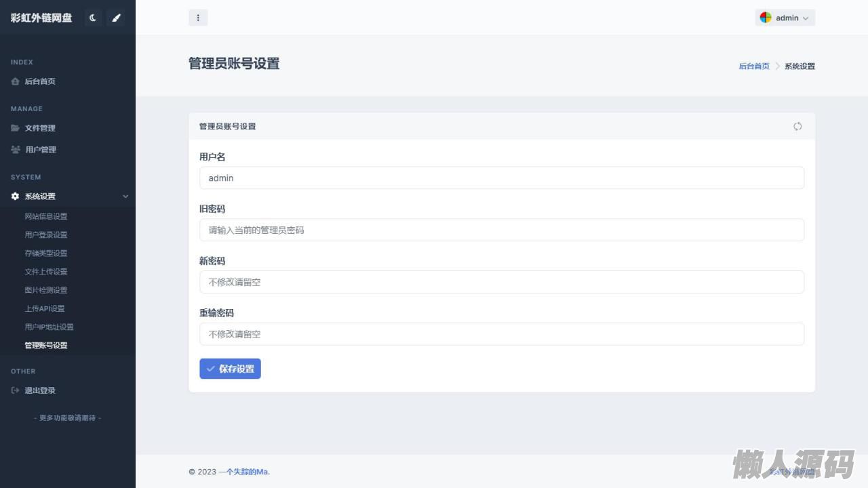The image size is (868, 488).
Task: Click the three-dot menu button
Action: [x=198, y=18]
